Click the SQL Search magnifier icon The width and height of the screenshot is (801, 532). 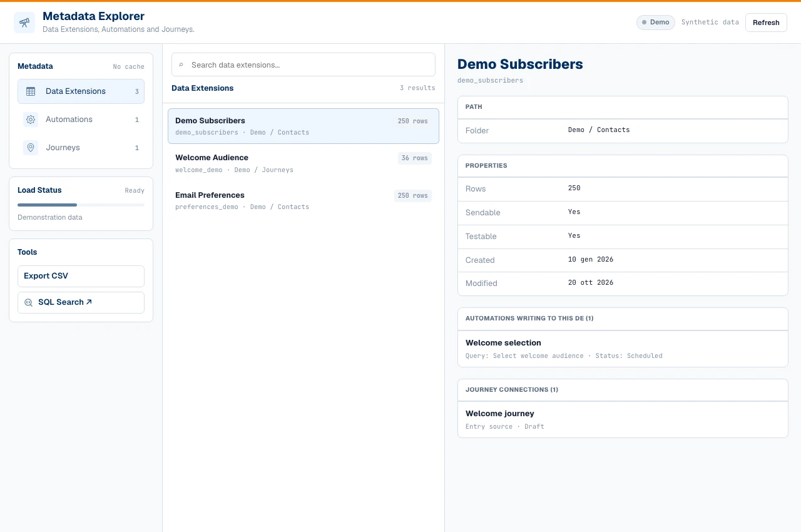click(x=28, y=302)
